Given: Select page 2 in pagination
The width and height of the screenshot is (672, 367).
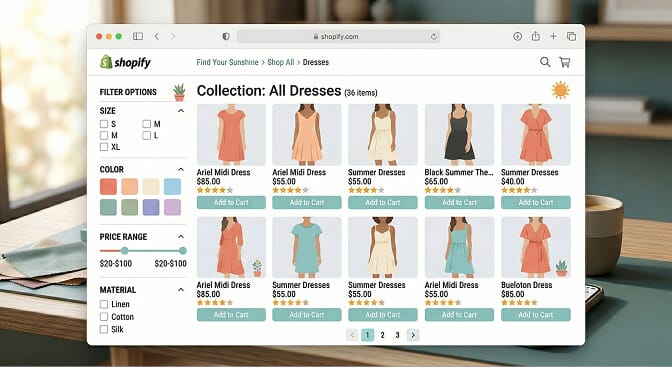Looking at the screenshot, I should coord(383,335).
